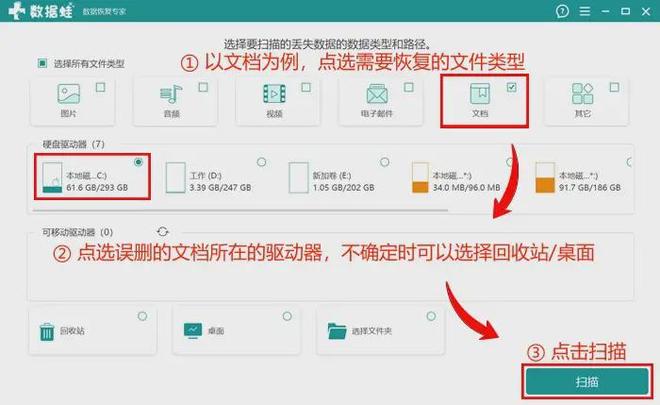
Task: Click the 数据蛙 app logo
Action: 41,11
